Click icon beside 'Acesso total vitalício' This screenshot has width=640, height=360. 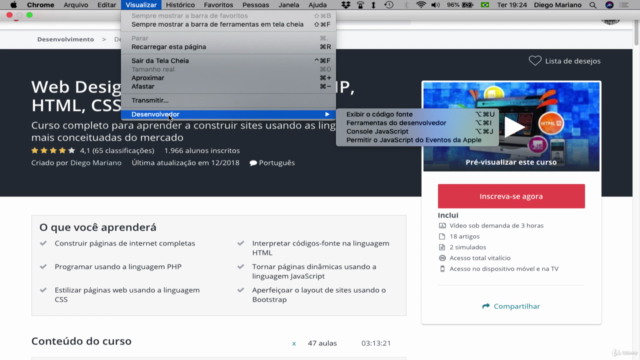[442, 258]
